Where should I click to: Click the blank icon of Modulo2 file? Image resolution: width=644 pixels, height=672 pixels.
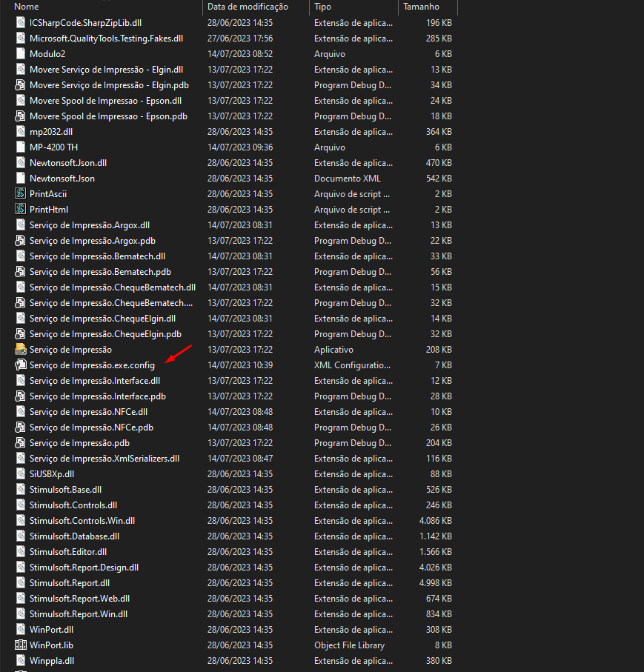[x=20, y=53]
